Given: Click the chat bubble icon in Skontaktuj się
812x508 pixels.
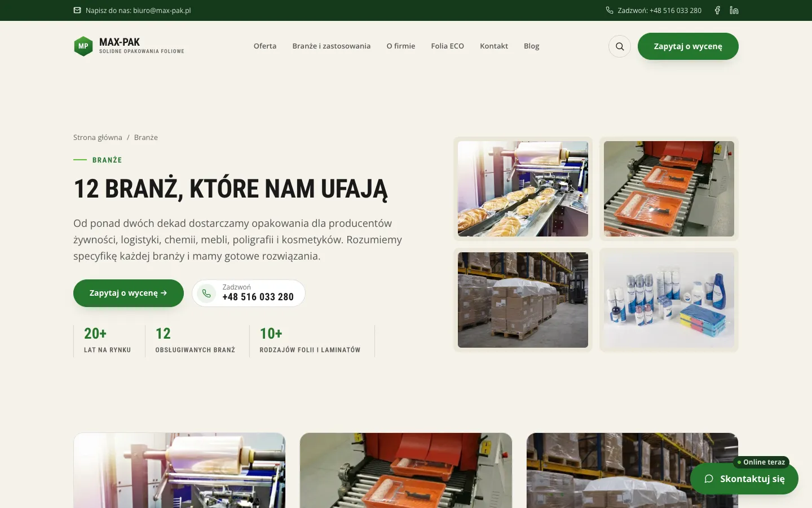Looking at the screenshot, I should pyautogui.click(x=709, y=479).
